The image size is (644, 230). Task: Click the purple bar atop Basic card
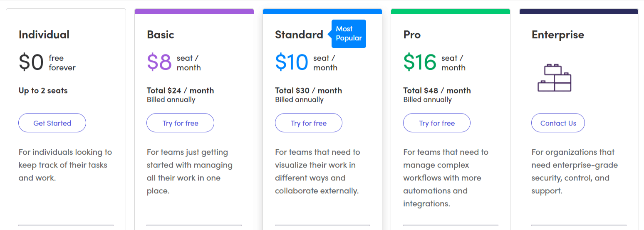point(194,11)
